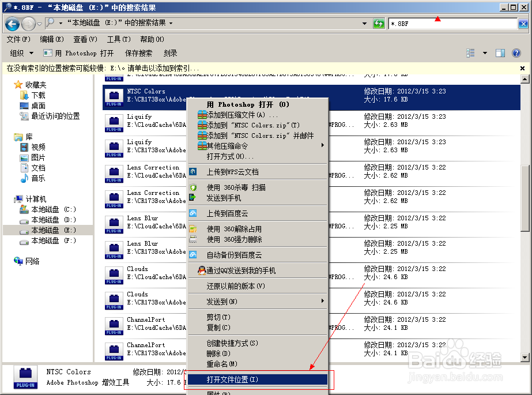Choose 用 Photoshop 打开(O) in context menu
The width and height of the screenshot is (532, 395).
pyautogui.click(x=258, y=104)
